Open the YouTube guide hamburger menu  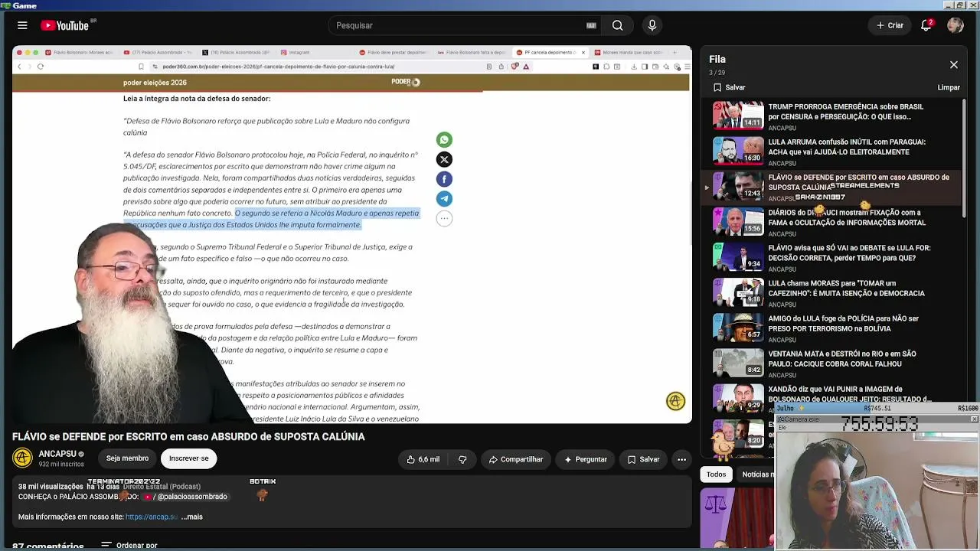click(x=22, y=25)
